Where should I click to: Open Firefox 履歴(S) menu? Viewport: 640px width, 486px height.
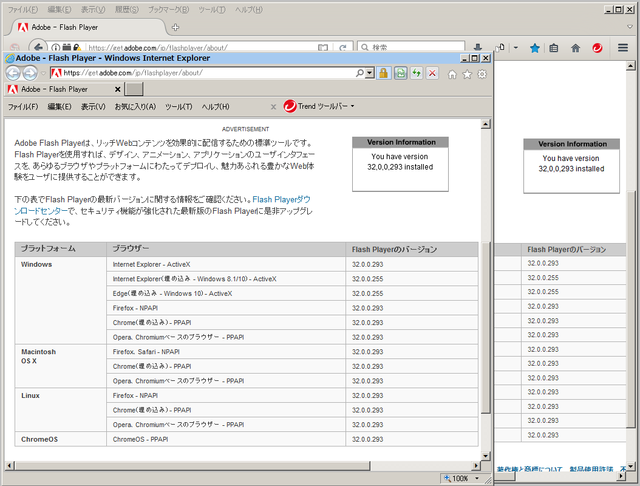pyautogui.click(x=127, y=9)
